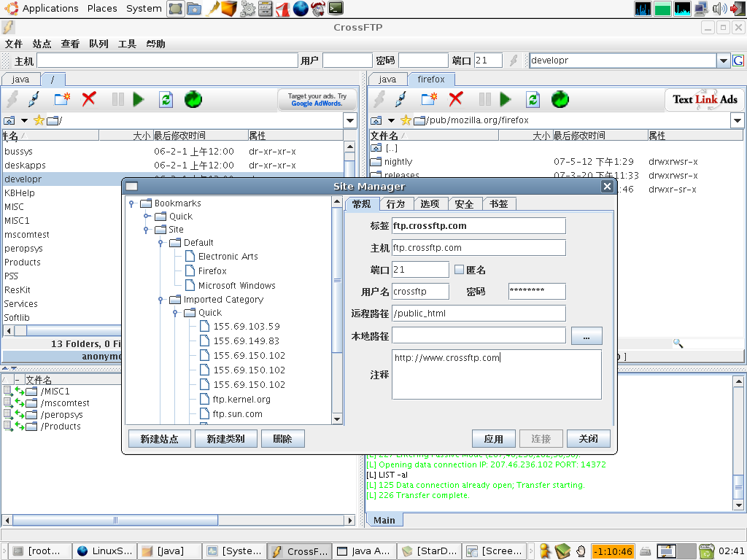747x560 pixels.
Task: Click Site Manager tree vertical scrollbar thumb
Action: [337, 280]
